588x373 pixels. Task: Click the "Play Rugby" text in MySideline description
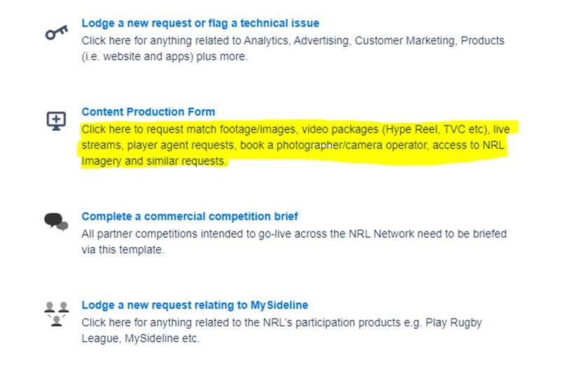[455, 323]
